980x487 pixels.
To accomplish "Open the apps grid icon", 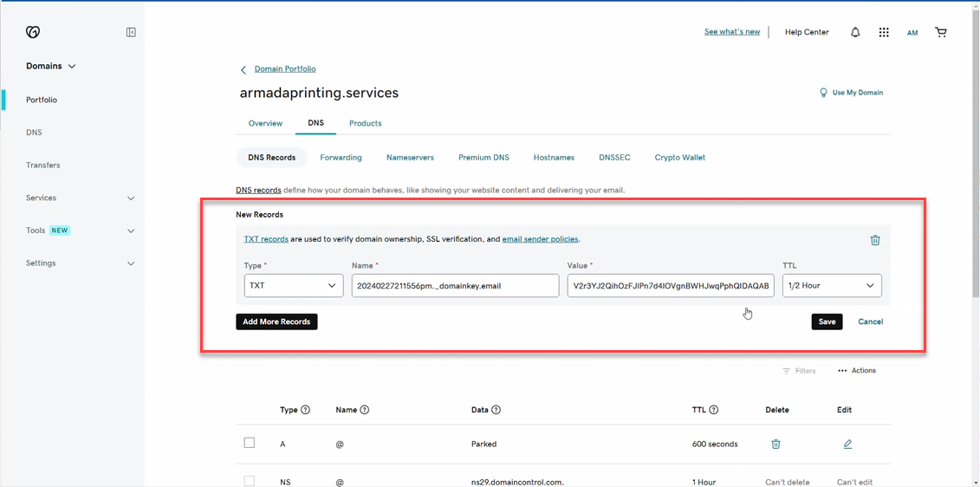I will (884, 32).
